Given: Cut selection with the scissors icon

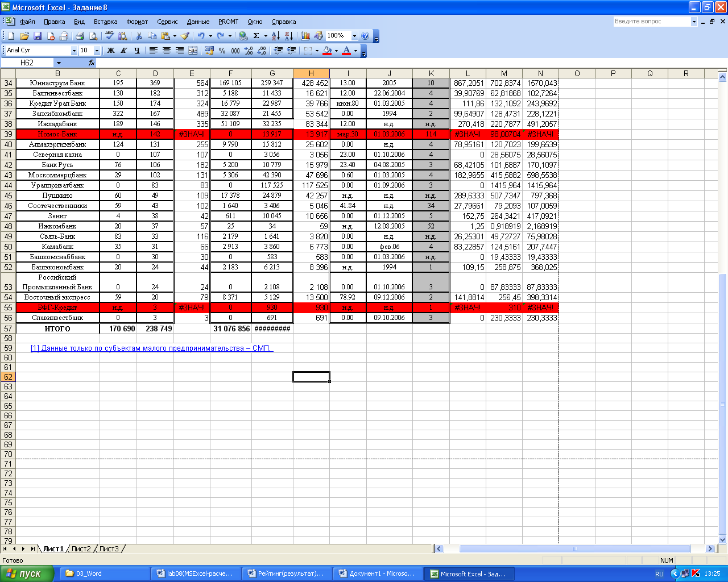Looking at the screenshot, I should (x=139, y=36).
